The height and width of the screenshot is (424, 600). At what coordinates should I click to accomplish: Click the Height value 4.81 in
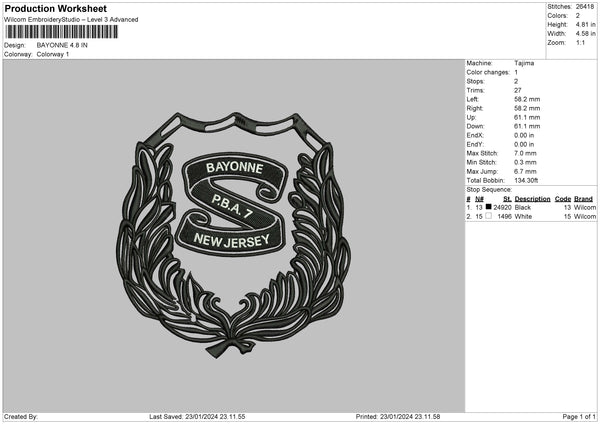[x=585, y=24]
